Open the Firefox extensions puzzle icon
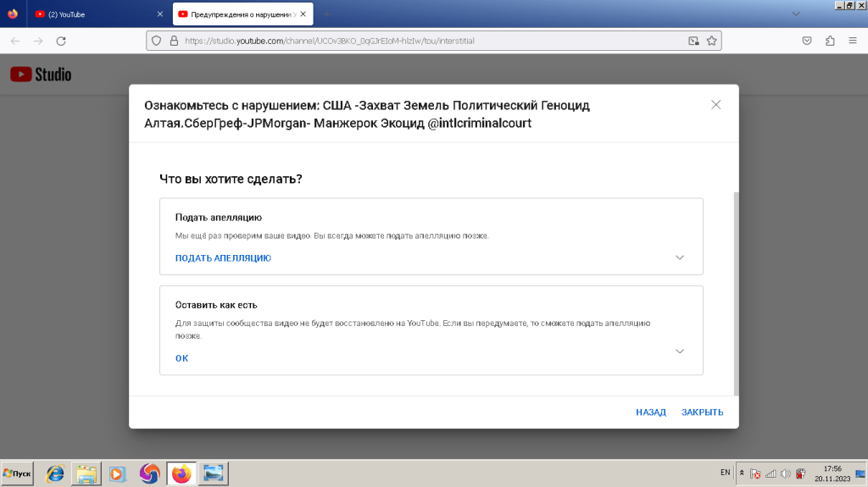Viewport: 868px width, 487px height. (x=830, y=41)
